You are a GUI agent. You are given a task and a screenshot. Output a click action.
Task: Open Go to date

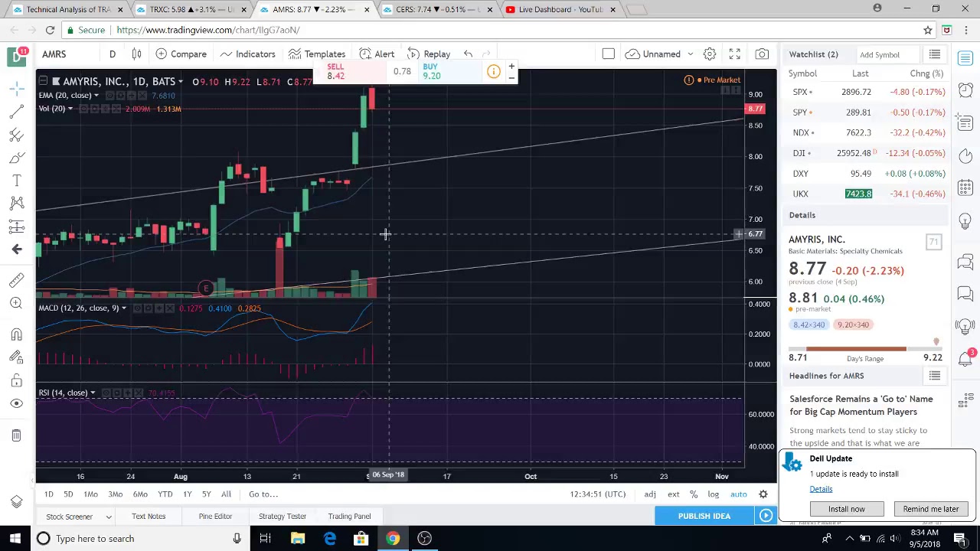click(263, 494)
